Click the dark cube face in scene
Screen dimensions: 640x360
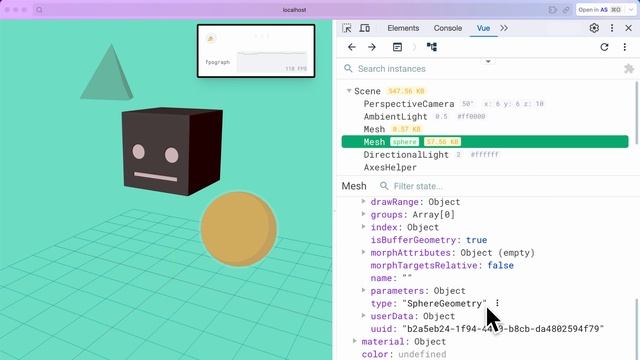point(156,152)
